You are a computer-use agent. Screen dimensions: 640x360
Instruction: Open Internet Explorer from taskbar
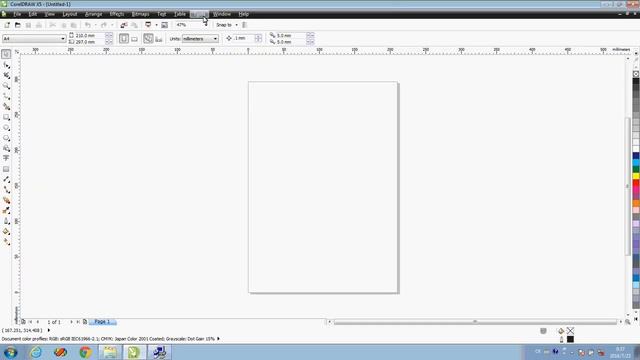click(x=36, y=352)
